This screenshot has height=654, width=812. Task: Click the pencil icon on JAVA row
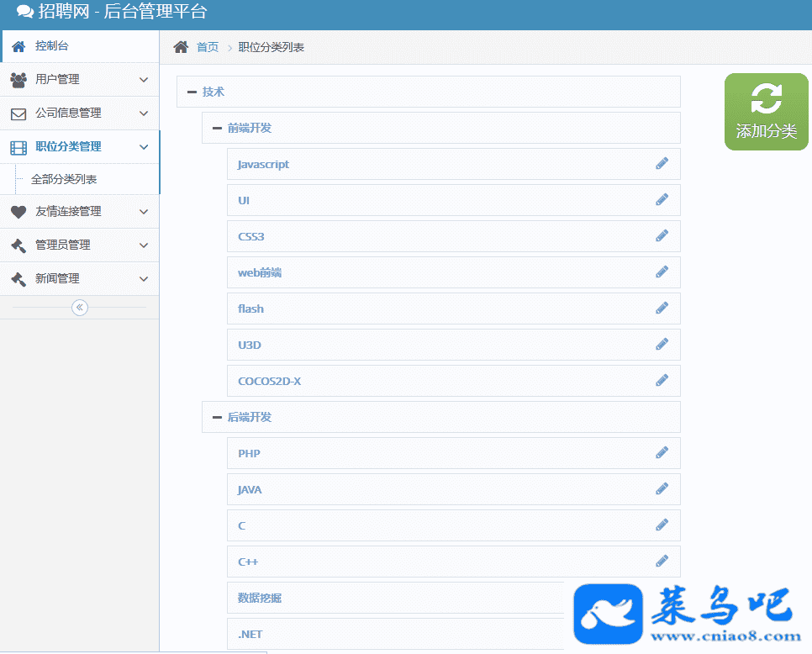[x=662, y=489]
